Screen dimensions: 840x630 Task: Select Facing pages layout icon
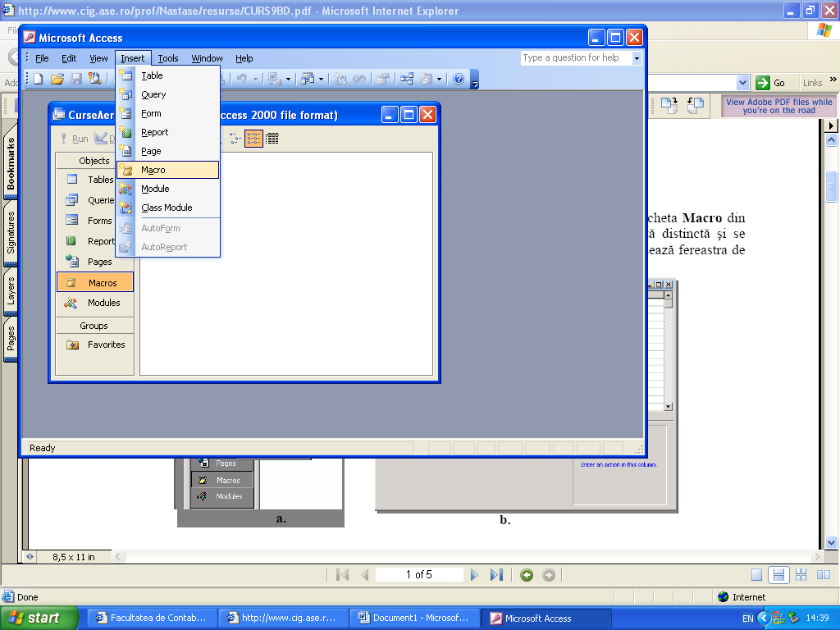[x=824, y=575]
